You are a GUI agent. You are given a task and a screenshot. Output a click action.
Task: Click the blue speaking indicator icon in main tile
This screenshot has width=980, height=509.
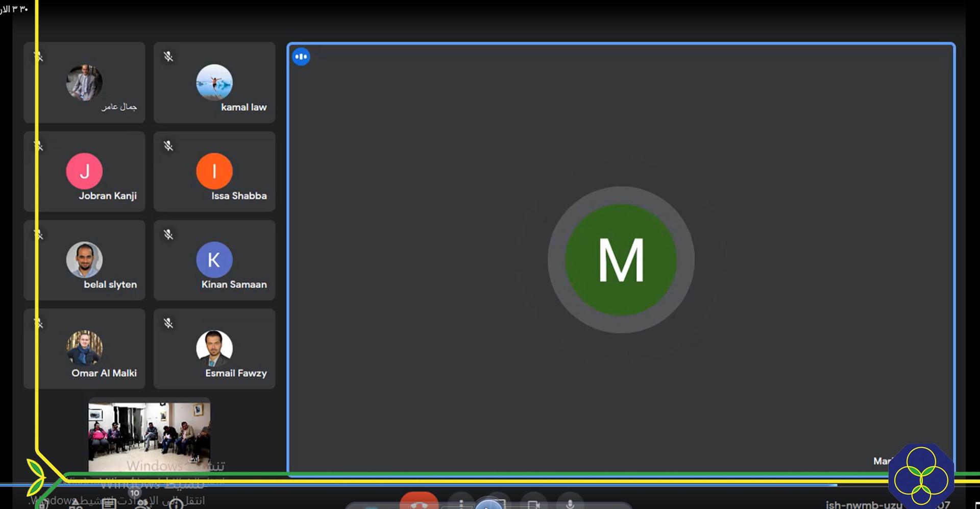point(301,57)
